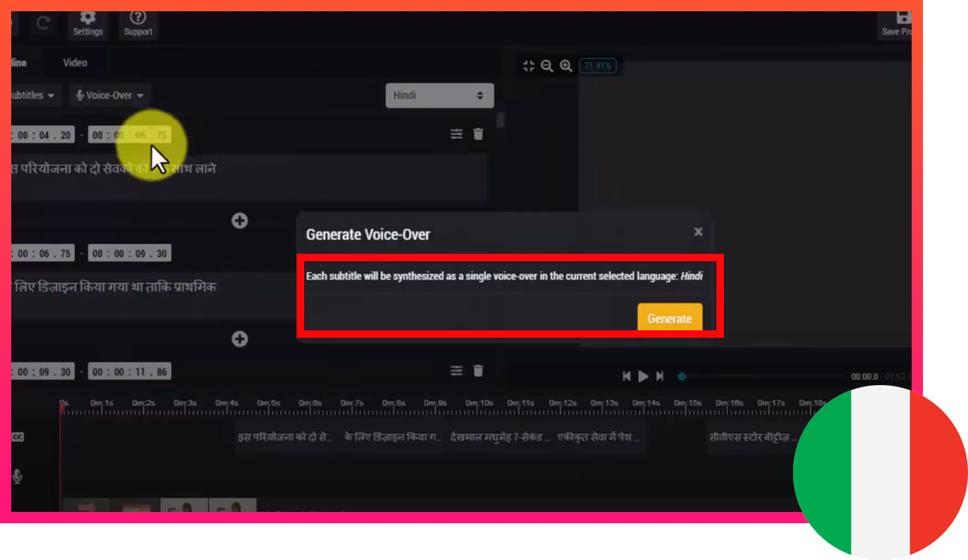968x560 pixels.
Task: Skip to previous with the rewind control
Action: click(627, 376)
